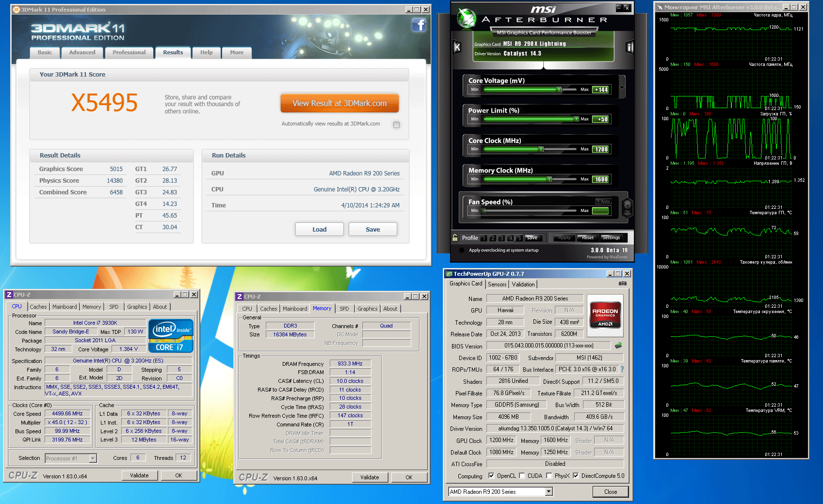Toggle the PhysX checkbox in GPU-Z
Image resolution: width=823 pixels, height=504 pixels.
549,476
